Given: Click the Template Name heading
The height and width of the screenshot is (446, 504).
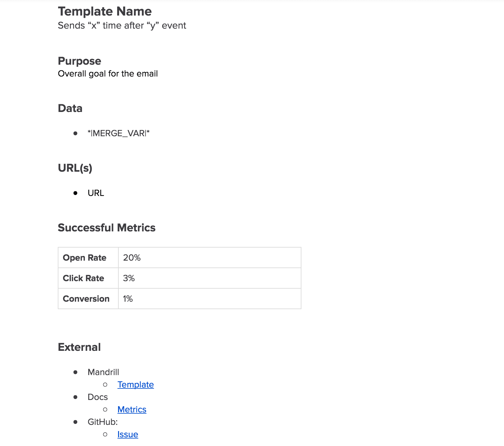Looking at the screenshot, I should tap(105, 12).
